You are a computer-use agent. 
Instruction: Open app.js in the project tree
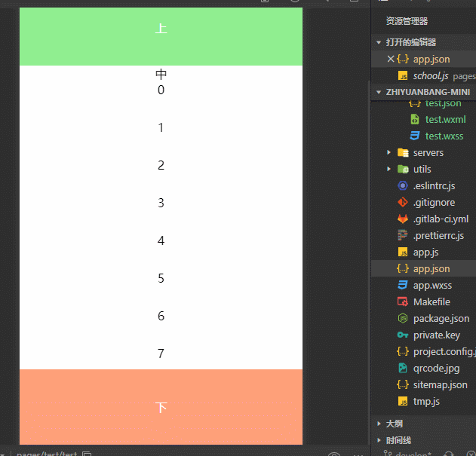[425, 252]
